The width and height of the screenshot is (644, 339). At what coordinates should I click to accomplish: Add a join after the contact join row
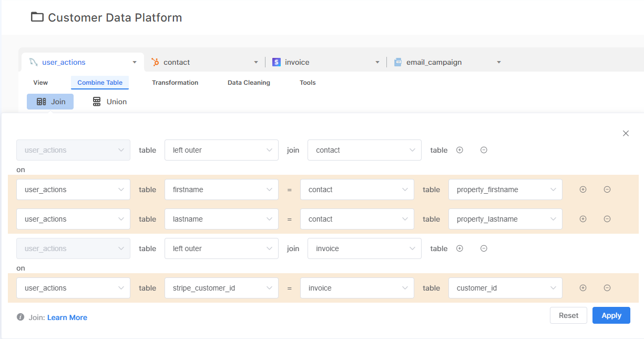point(459,150)
